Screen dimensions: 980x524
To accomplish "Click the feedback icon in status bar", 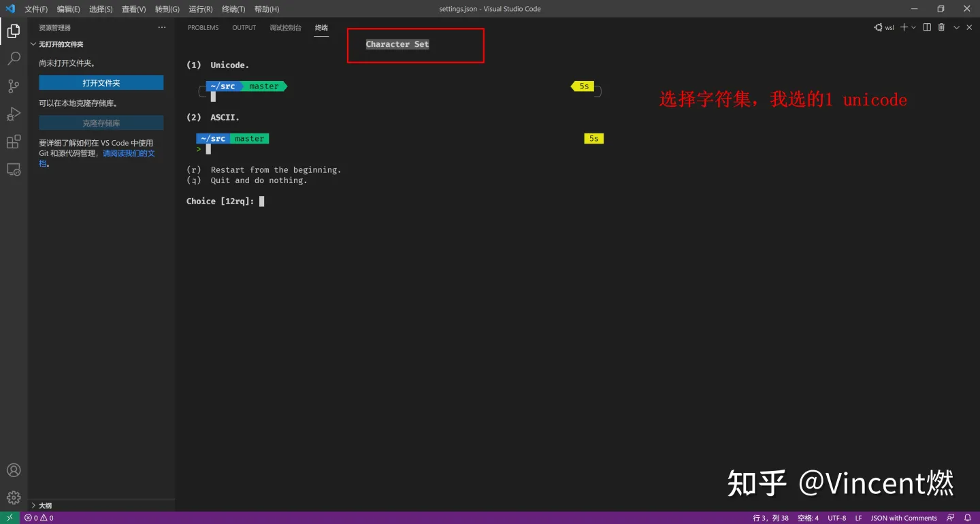I will click(951, 518).
